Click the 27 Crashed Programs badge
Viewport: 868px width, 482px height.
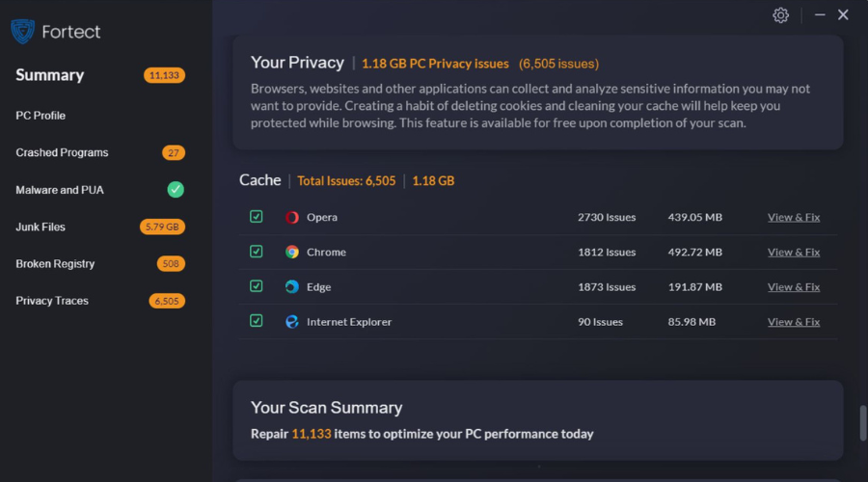coord(174,152)
